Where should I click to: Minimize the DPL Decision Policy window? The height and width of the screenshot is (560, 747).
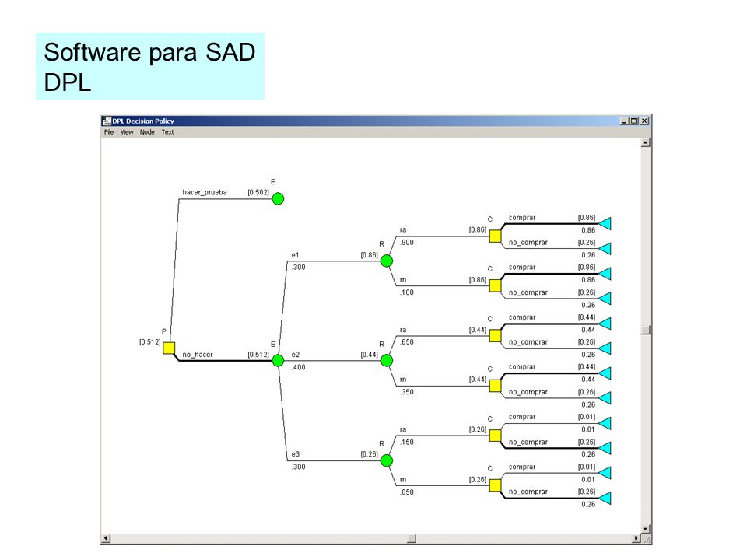coord(624,121)
